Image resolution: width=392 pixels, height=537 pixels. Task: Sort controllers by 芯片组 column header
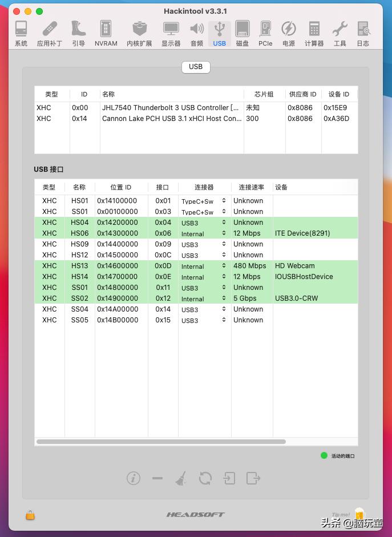tap(264, 94)
